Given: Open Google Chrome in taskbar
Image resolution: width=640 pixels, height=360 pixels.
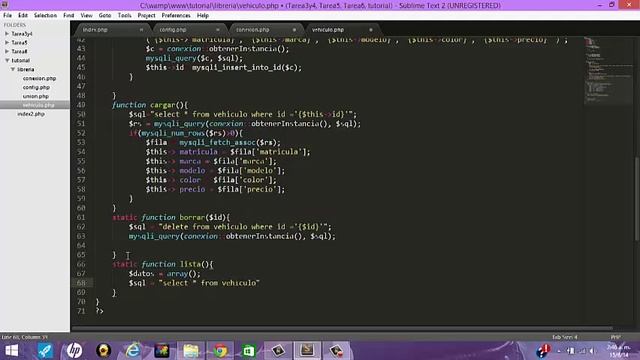Looking at the screenshot, I should click(x=220, y=351).
